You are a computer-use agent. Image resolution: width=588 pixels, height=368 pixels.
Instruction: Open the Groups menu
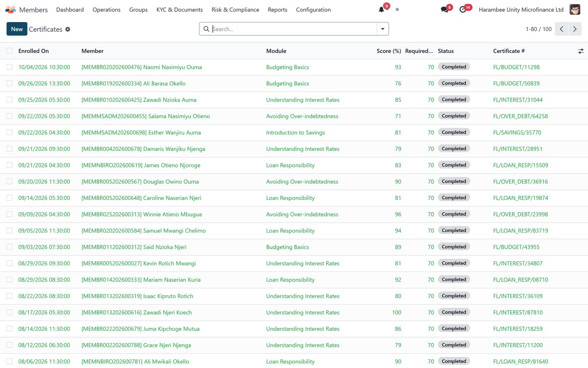139,10
